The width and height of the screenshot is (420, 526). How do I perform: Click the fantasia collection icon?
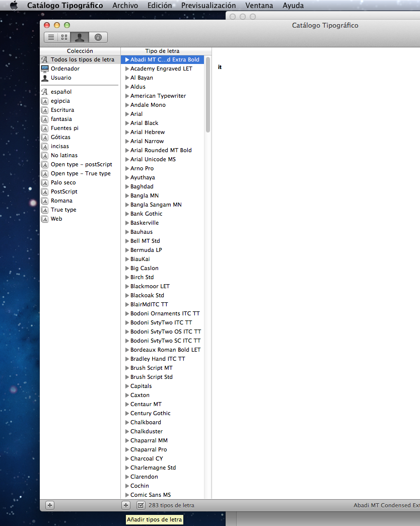[x=45, y=119]
